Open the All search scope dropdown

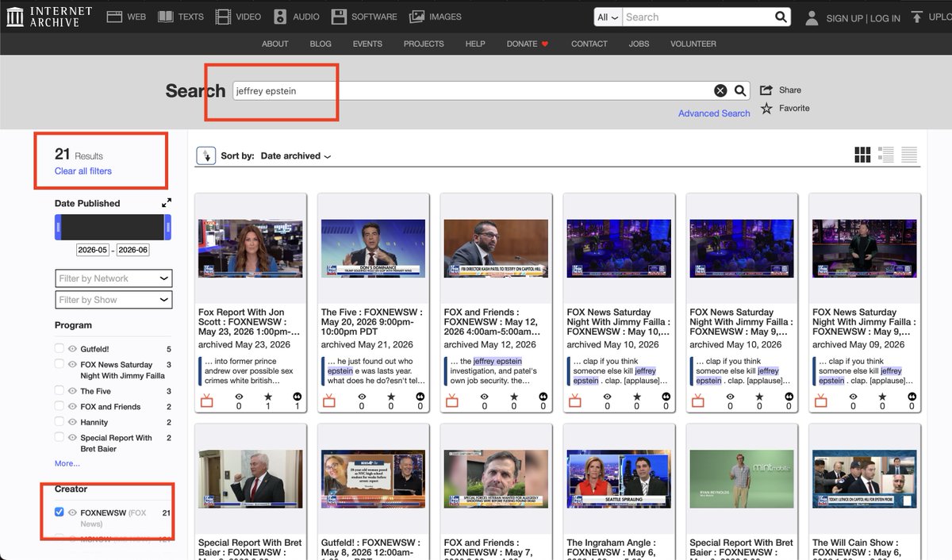click(608, 17)
